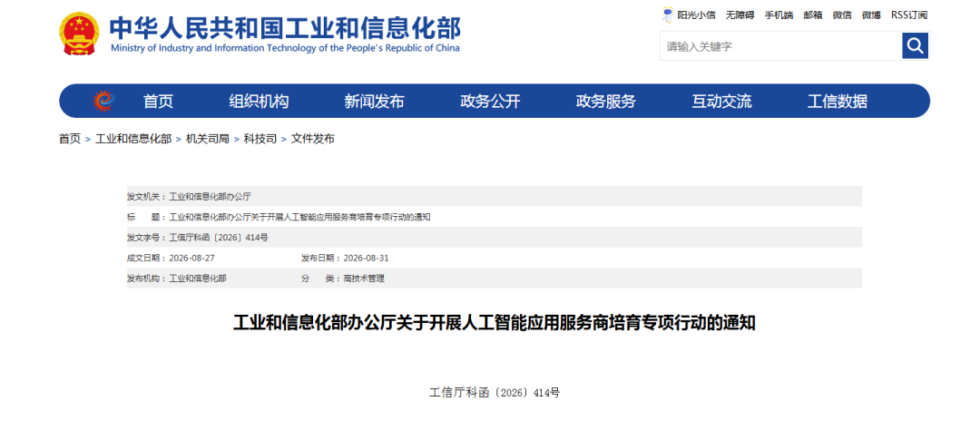
Task: Go to 机关司局 breadcrumb
Action: [x=208, y=139]
